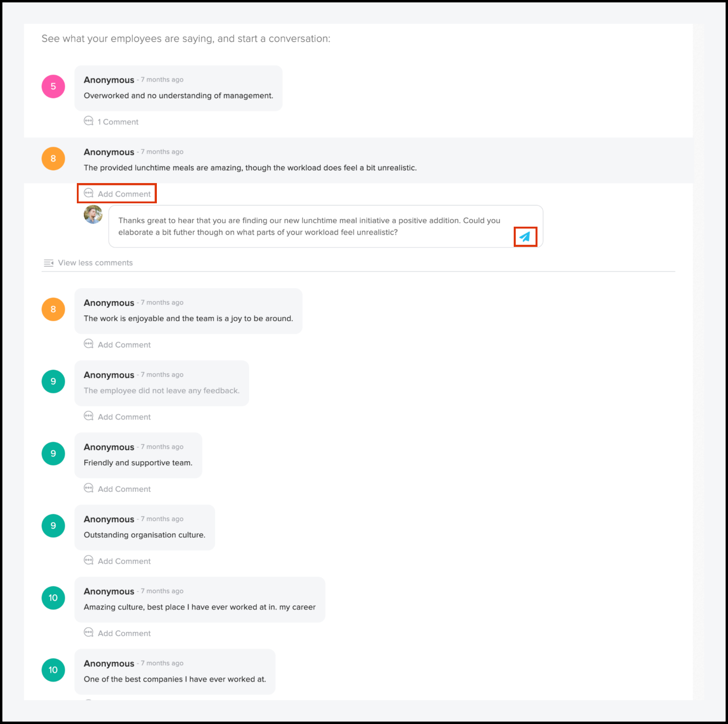The width and height of the screenshot is (728, 724).
Task: Select the "Outstanding organisation culture" feedback bubble
Action: coord(145,527)
